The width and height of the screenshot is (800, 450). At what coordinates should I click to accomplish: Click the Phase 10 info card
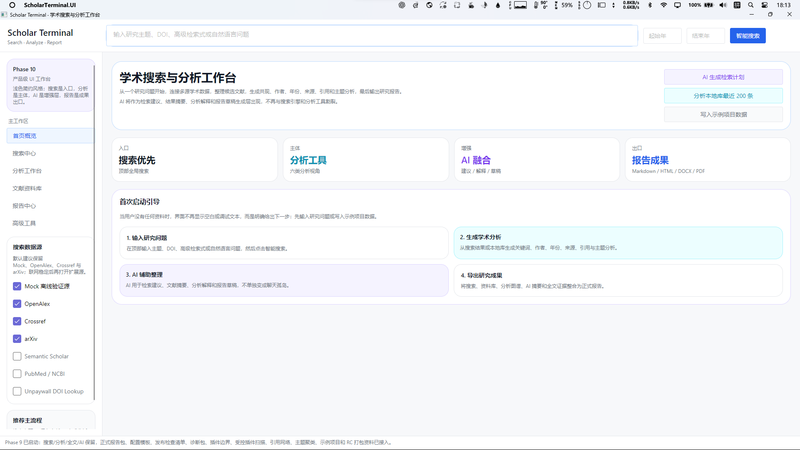(x=50, y=85)
